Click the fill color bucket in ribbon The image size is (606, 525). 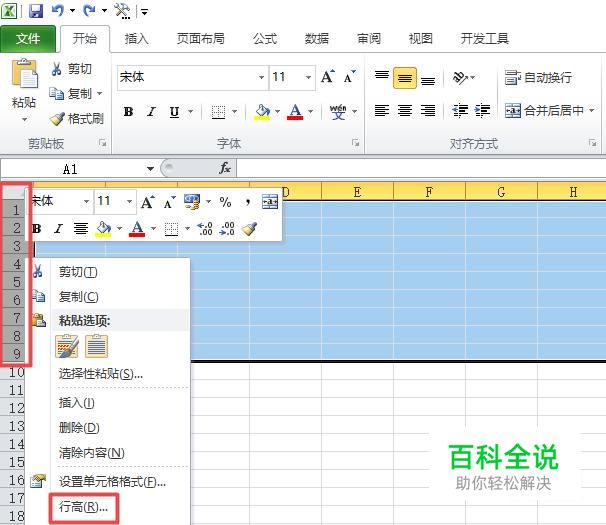click(262, 112)
